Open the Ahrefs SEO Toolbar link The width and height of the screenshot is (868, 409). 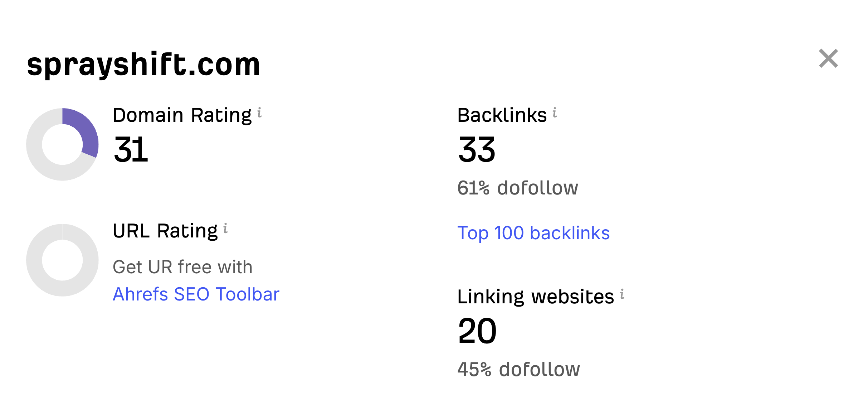tap(196, 294)
